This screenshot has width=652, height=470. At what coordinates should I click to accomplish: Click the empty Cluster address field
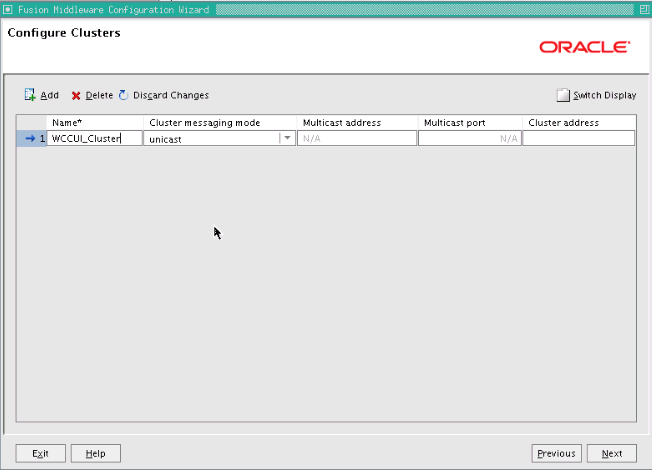(579, 138)
